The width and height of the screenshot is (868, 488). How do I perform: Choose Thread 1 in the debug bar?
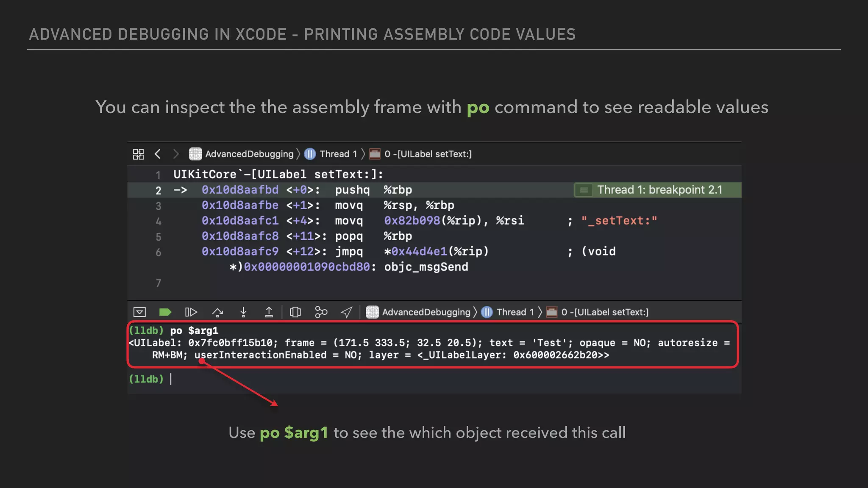coord(515,312)
